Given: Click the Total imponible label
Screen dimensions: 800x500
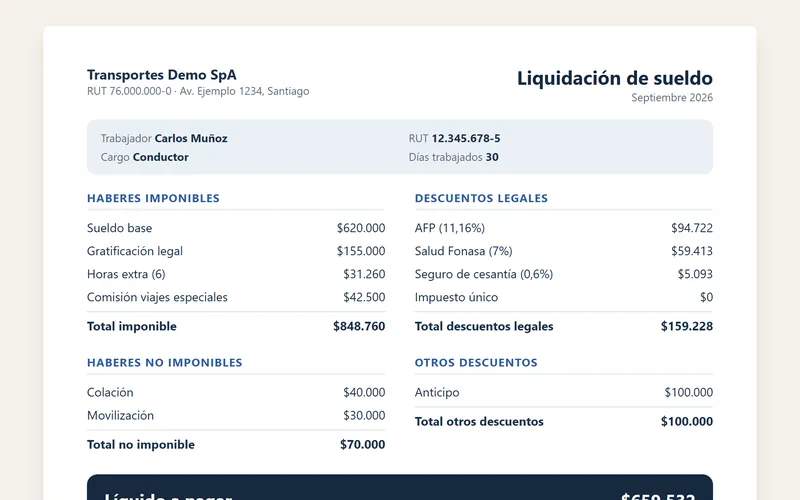Looking at the screenshot, I should (132, 326).
